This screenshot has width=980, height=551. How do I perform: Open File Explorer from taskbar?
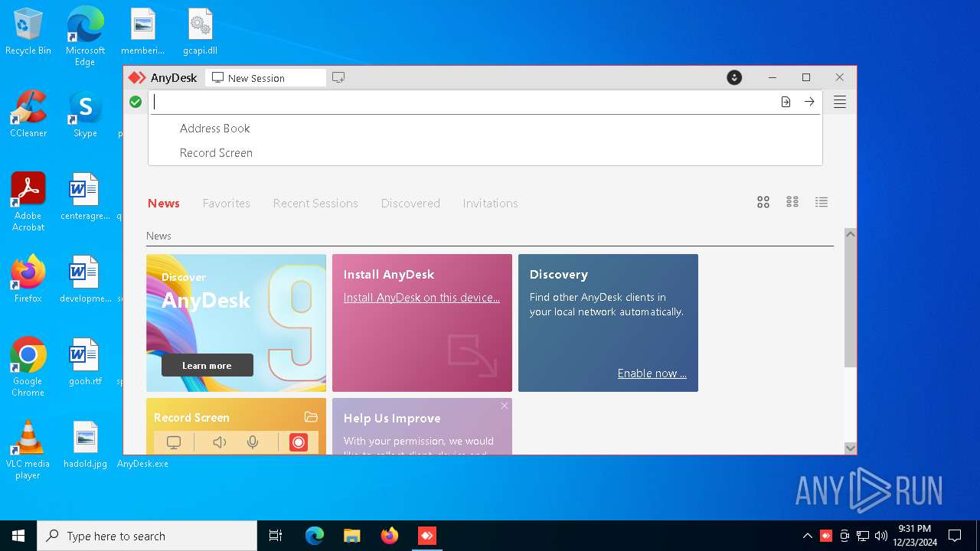pos(351,536)
